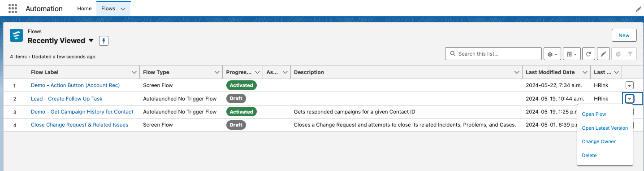Image resolution: width=644 pixels, height=171 pixels.
Task: Select Delete in the row menu
Action: (x=589, y=155)
